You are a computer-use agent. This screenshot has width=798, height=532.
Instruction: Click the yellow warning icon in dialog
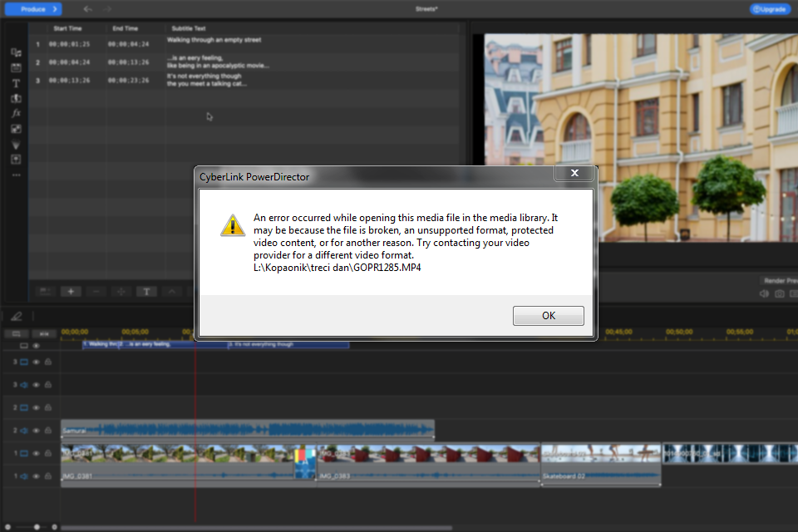[233, 225]
